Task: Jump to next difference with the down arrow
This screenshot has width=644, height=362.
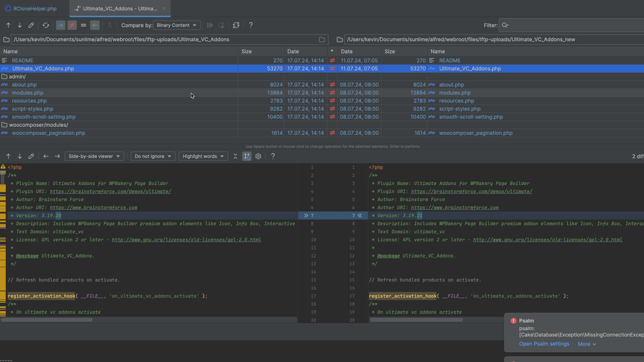Action: [x=20, y=25]
